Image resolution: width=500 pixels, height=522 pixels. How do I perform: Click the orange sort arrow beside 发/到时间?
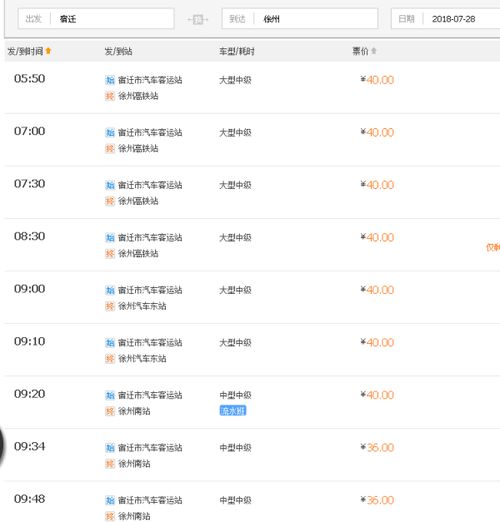click(48, 51)
